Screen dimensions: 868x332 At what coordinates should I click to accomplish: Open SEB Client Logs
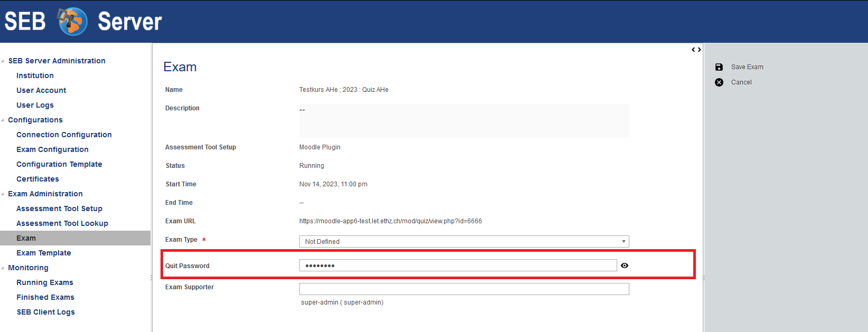46,312
